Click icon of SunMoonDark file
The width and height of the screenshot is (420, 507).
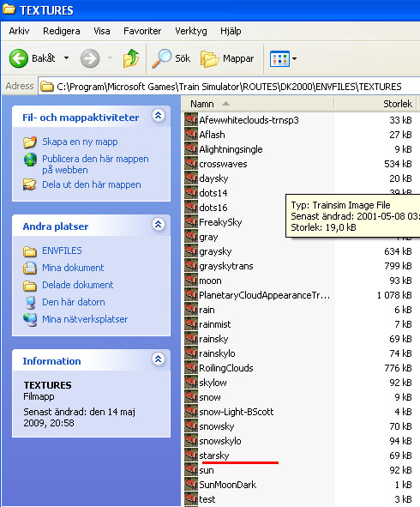[x=191, y=484]
